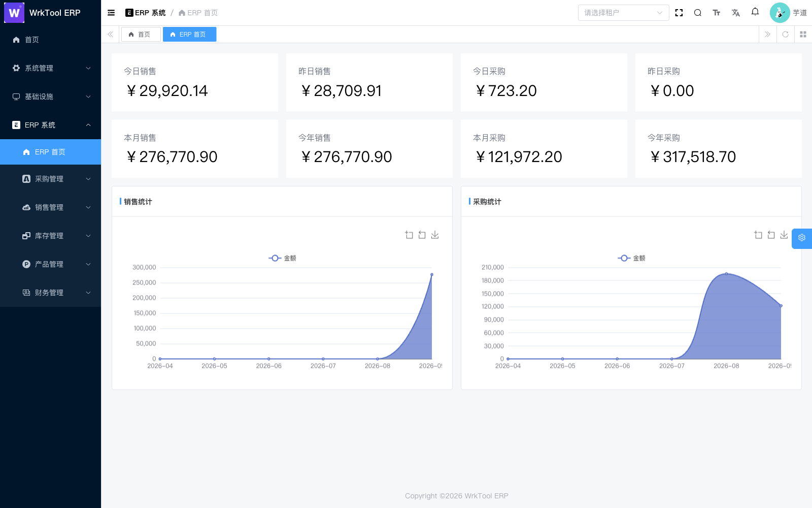The width and height of the screenshot is (812, 508).
Task: Click ERP 系统 breadcrumb link
Action: 146,13
